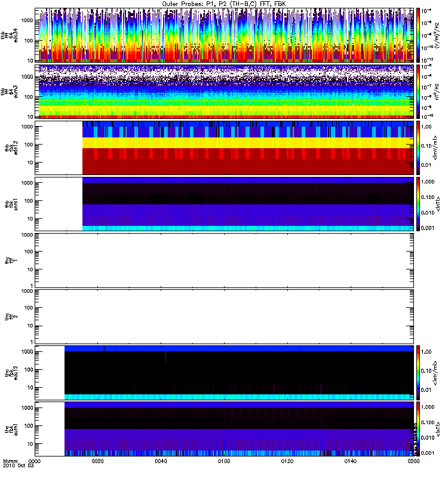Image resolution: width=448 pixels, height=478 pixels.
Task: Click the 100 tick on the scm3 panel
Action: 29,97
